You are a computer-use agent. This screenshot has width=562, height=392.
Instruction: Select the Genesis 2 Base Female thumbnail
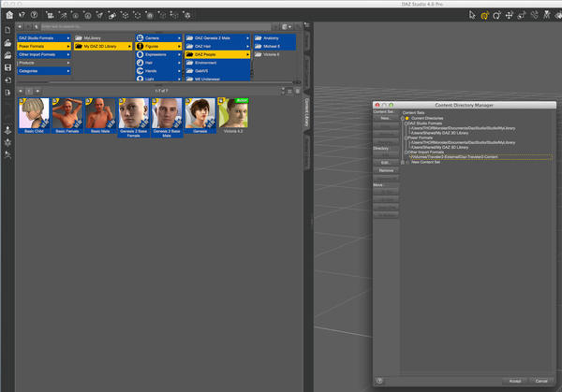(133, 118)
